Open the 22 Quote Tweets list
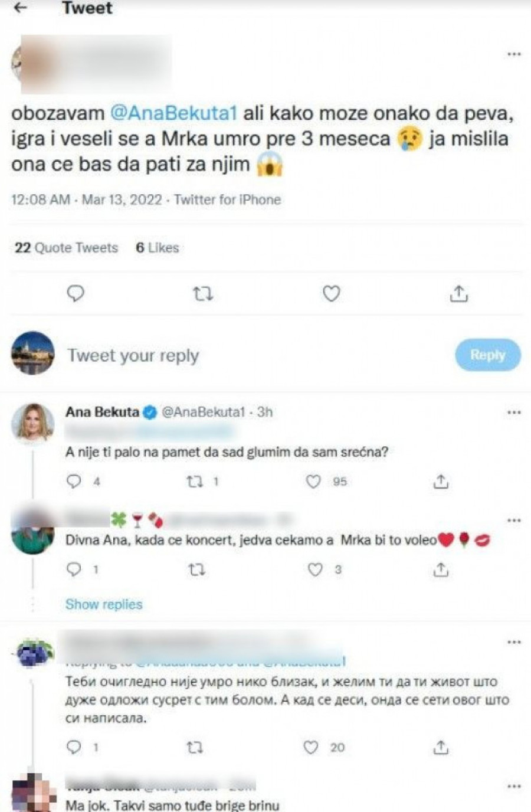 click(x=66, y=248)
